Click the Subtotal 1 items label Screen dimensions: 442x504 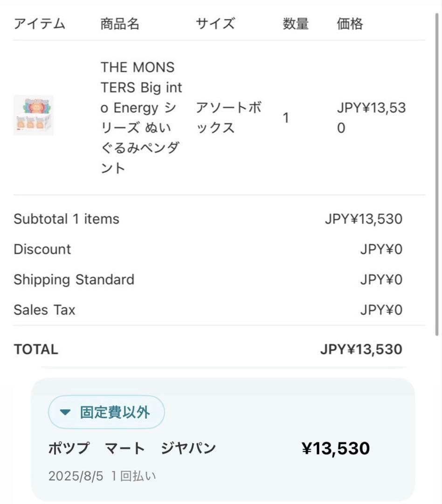(66, 219)
